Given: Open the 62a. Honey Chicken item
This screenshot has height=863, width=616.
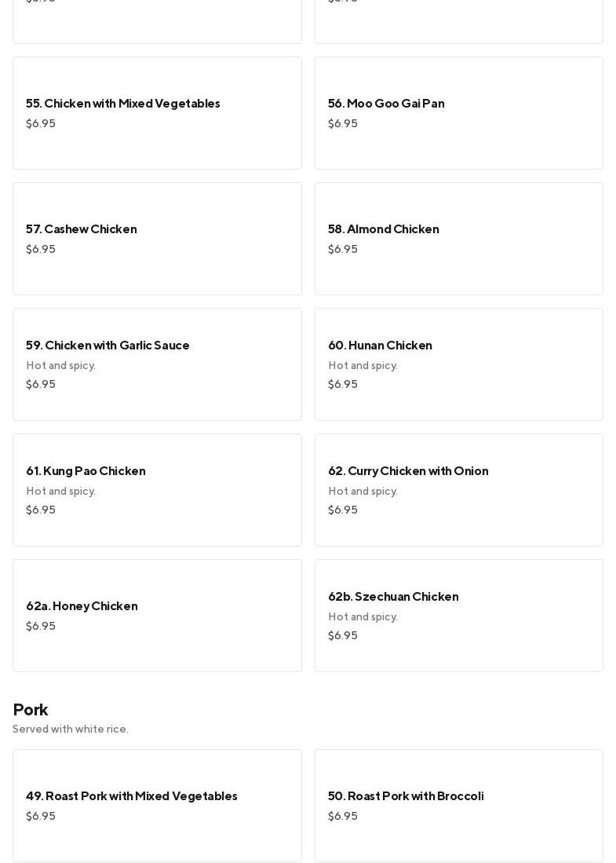Looking at the screenshot, I should (x=157, y=616).
